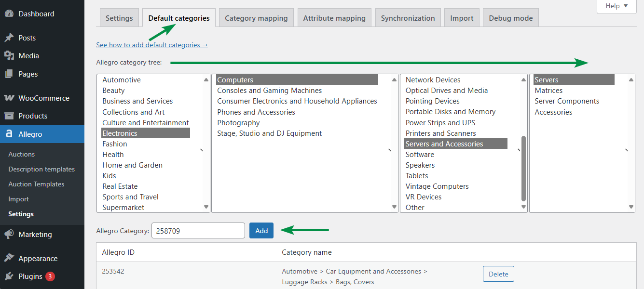Open the Products menu
Screen dimensions: 644x289
tap(42, 116)
